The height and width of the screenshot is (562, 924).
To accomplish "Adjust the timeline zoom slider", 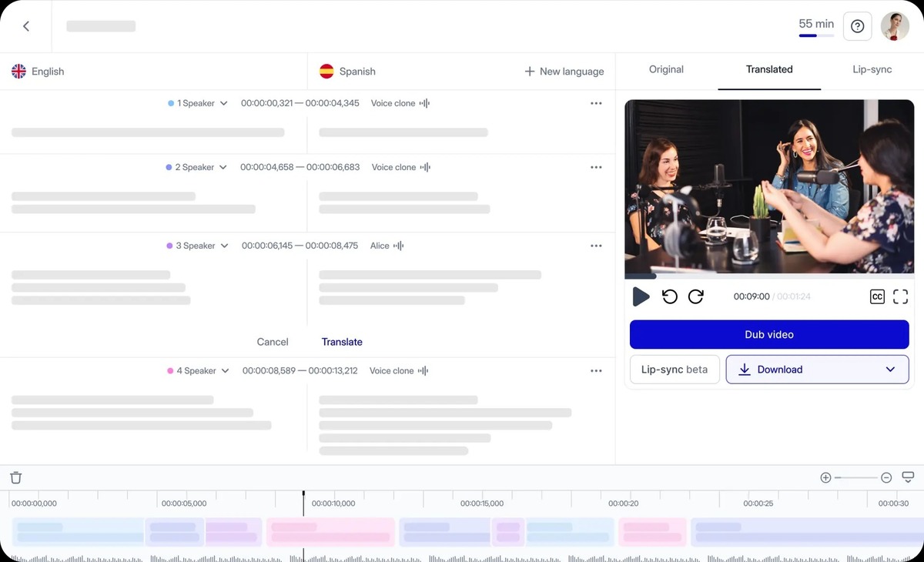I will 855,477.
